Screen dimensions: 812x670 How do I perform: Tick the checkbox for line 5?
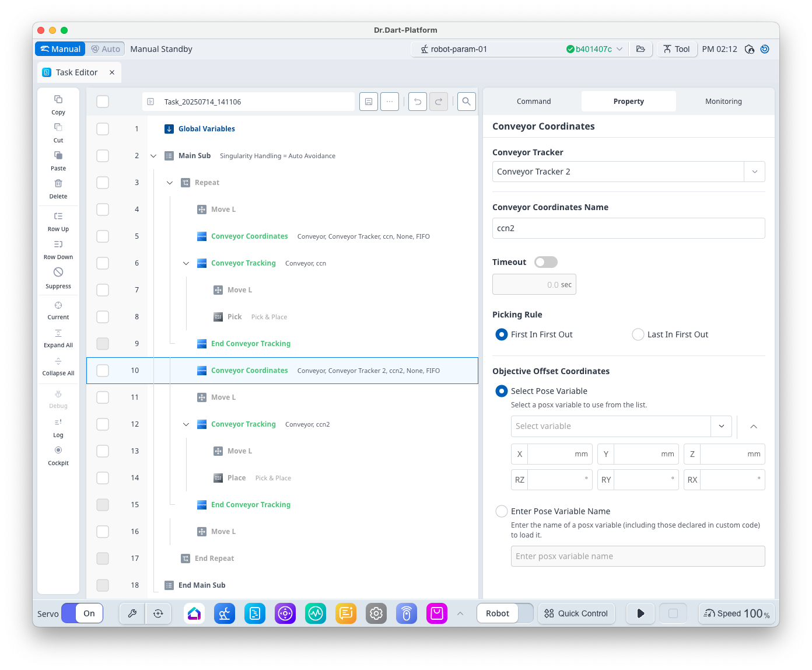103,236
